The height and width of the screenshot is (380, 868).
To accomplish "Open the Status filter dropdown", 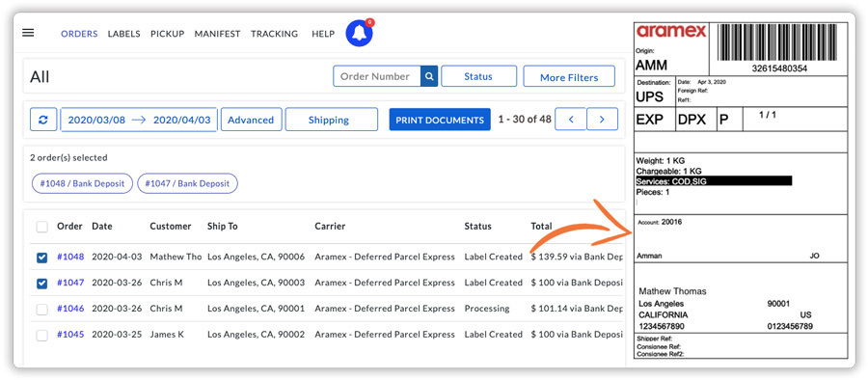I will (x=478, y=76).
